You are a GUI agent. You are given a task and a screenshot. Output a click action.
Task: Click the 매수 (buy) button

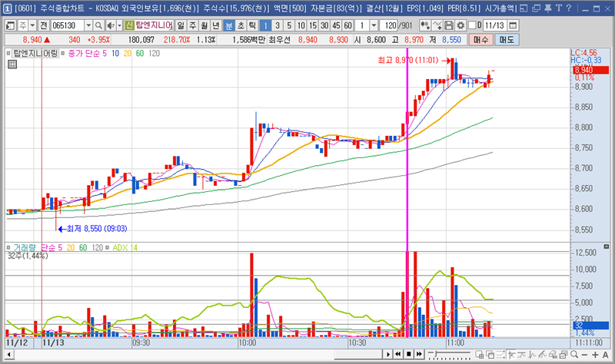pos(481,39)
